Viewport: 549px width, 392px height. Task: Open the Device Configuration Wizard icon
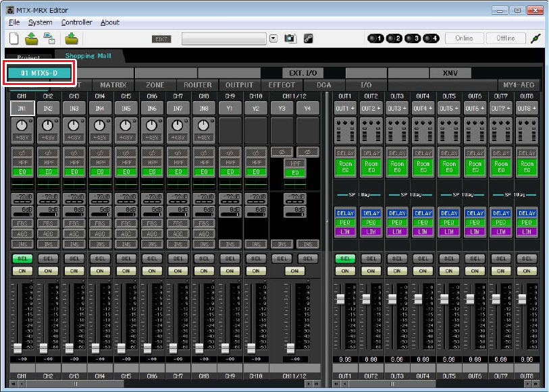(x=49, y=38)
